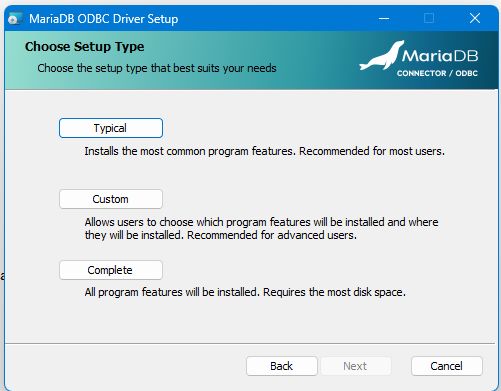Cancel the ODBC driver installation
Viewport: 501px width, 391px height.
tap(447, 366)
